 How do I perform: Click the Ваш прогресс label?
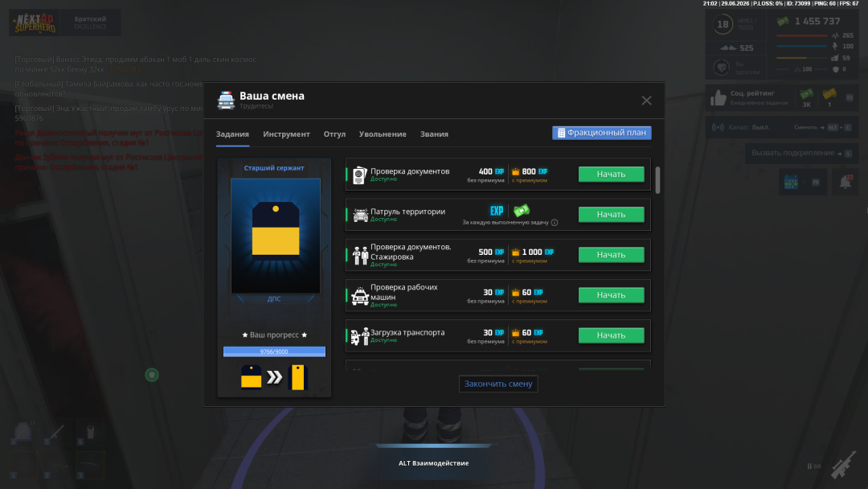[274, 335]
